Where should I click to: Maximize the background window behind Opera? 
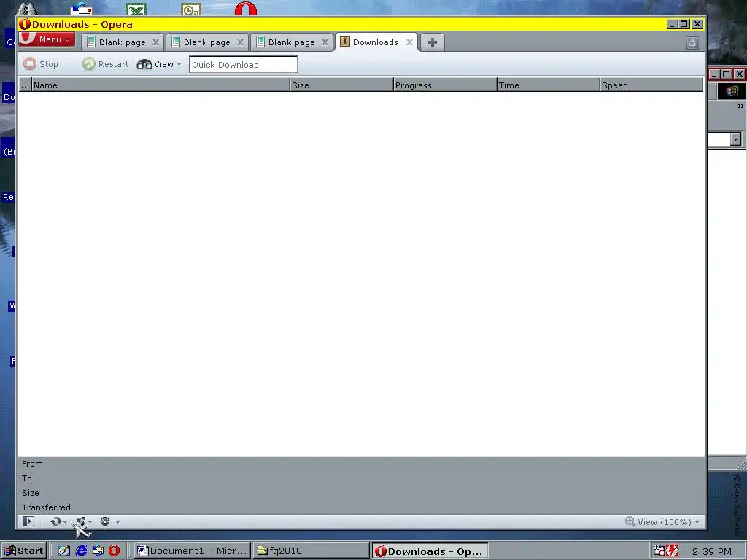[x=726, y=74]
